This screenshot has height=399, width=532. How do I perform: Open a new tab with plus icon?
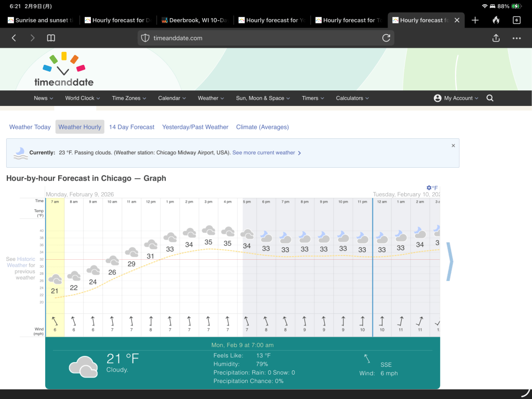click(x=475, y=20)
